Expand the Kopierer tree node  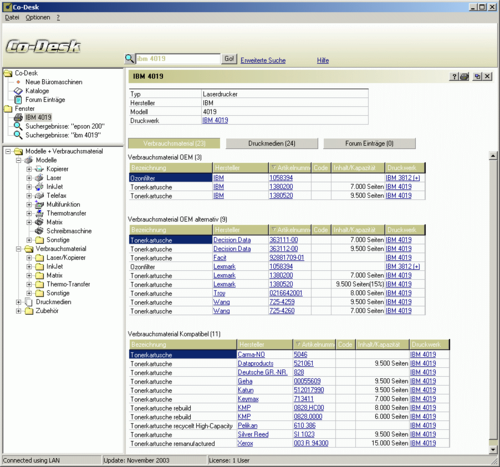click(29, 169)
